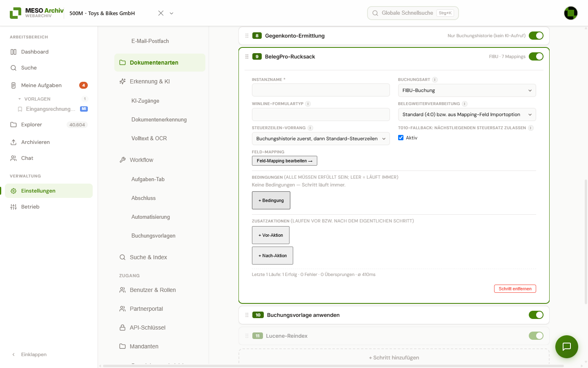Click in the Instanzname input field

click(321, 90)
